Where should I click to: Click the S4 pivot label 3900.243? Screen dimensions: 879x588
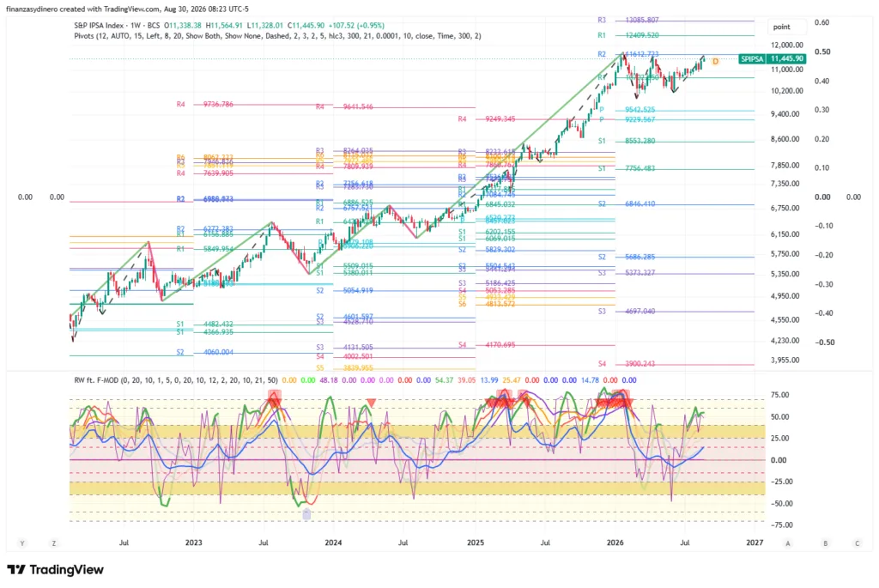(640, 364)
